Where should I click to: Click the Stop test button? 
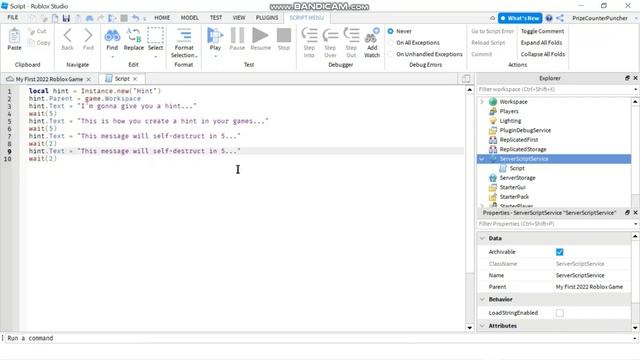(x=284, y=36)
